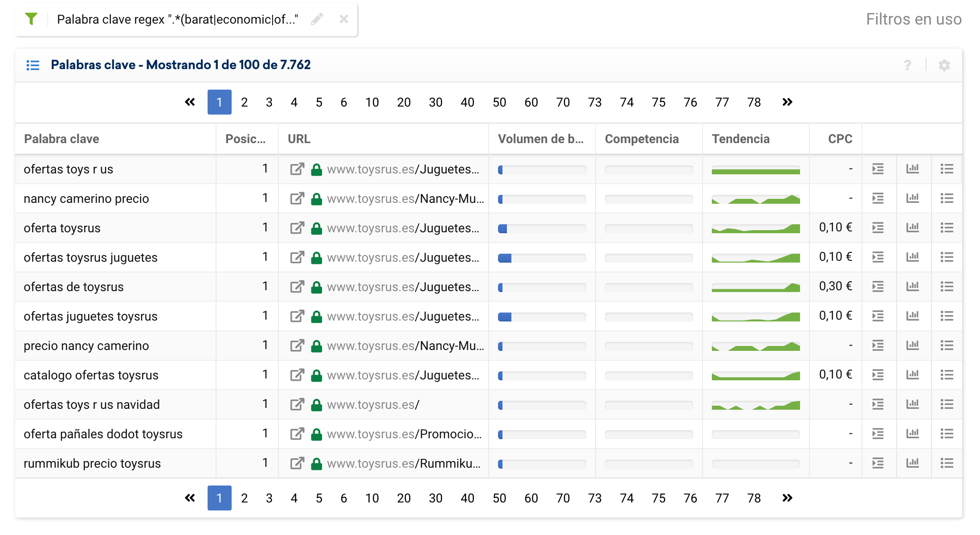Viewport: 980px width, 535px height.
Task: Click keyword 'ofertas juguetes toysrus'
Action: coord(90,317)
